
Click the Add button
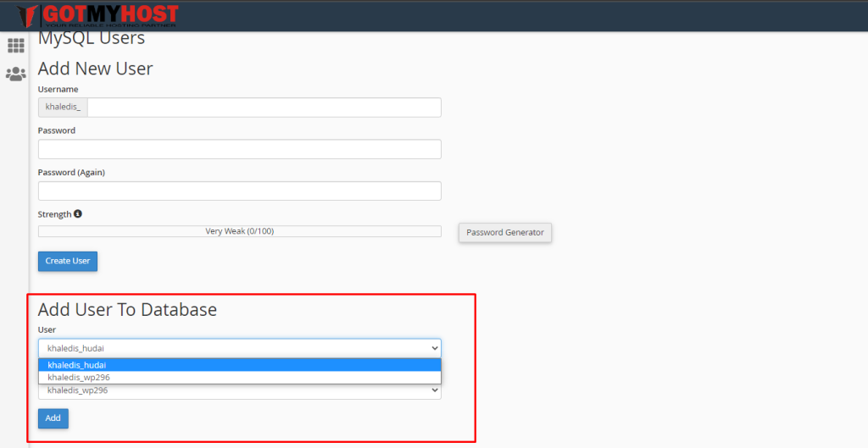[53, 418]
